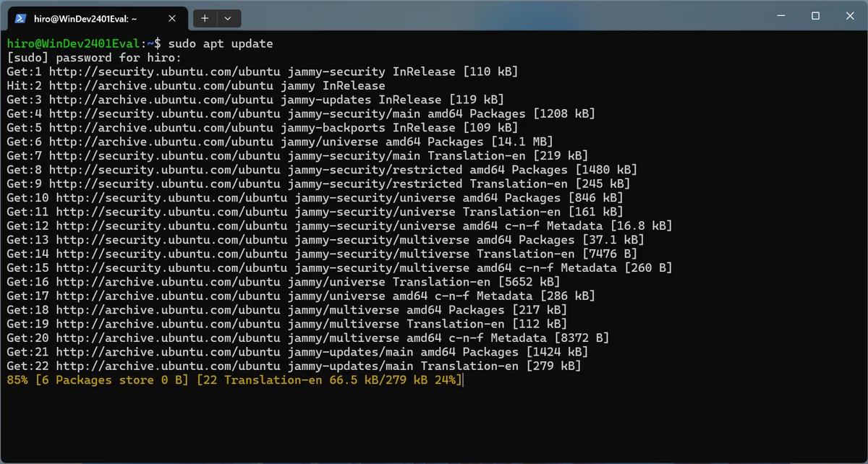Click the Get:15 c-n-f Metadata [260 B] line

click(x=339, y=268)
